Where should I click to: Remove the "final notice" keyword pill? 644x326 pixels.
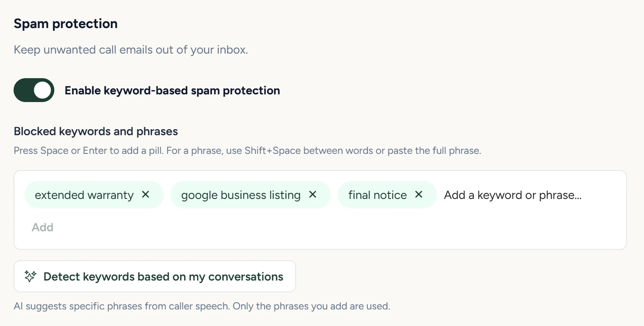pyautogui.click(x=419, y=195)
